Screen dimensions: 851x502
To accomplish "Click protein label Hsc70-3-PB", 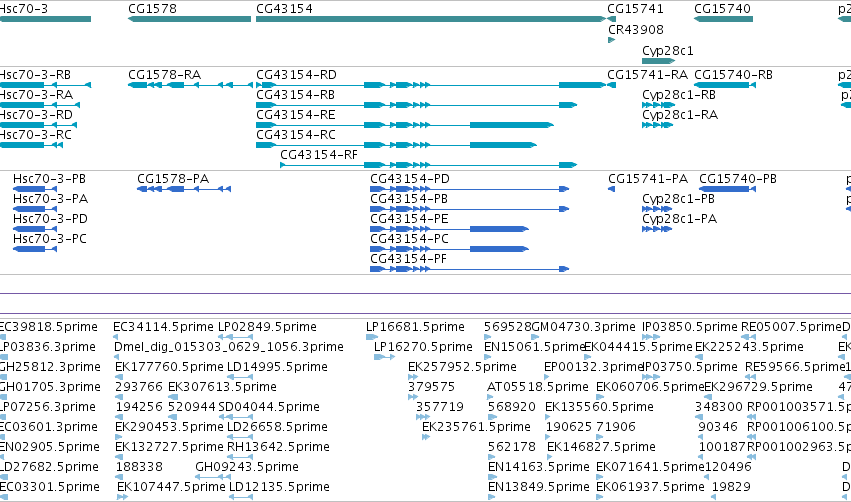I will [x=49, y=179].
